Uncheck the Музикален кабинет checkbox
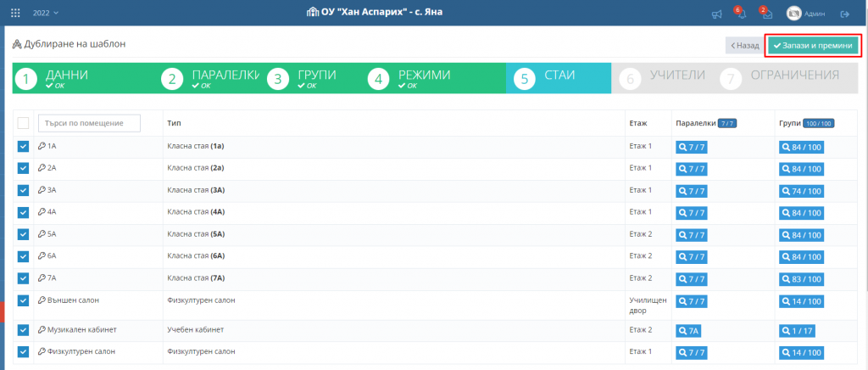 (x=23, y=329)
